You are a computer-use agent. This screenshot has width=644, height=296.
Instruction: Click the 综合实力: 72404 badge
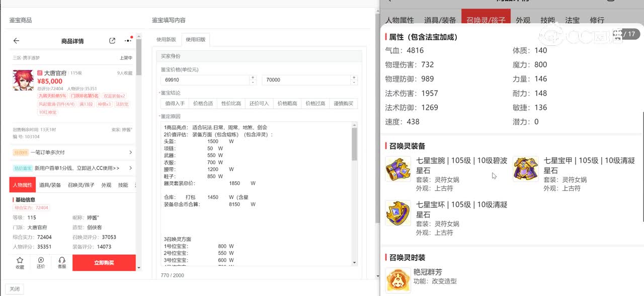point(31,207)
